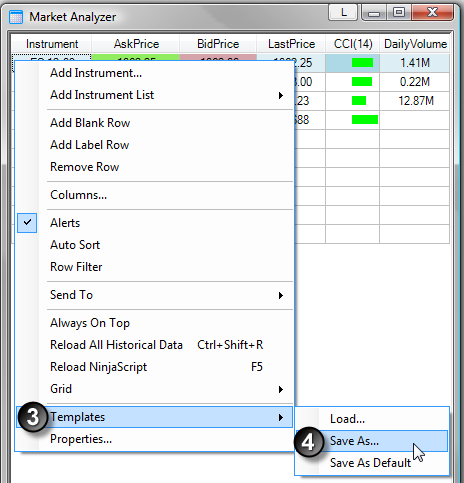Select Reload NinjaScript
Viewport: 464px width, 483px height.
(154, 367)
